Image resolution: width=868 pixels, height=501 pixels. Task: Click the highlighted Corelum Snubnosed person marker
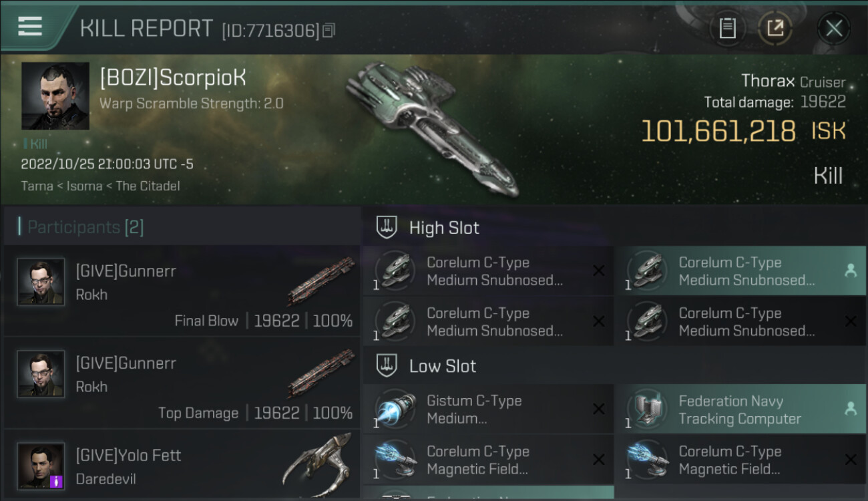point(851,271)
